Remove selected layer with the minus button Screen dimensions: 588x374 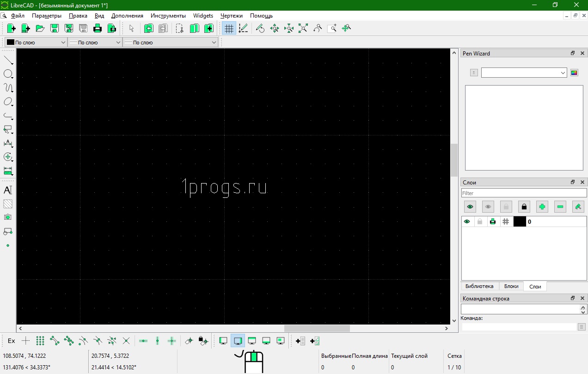tap(560, 207)
